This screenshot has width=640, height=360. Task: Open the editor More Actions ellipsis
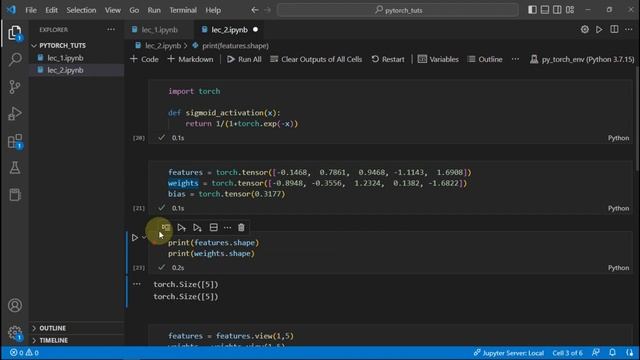click(x=628, y=29)
